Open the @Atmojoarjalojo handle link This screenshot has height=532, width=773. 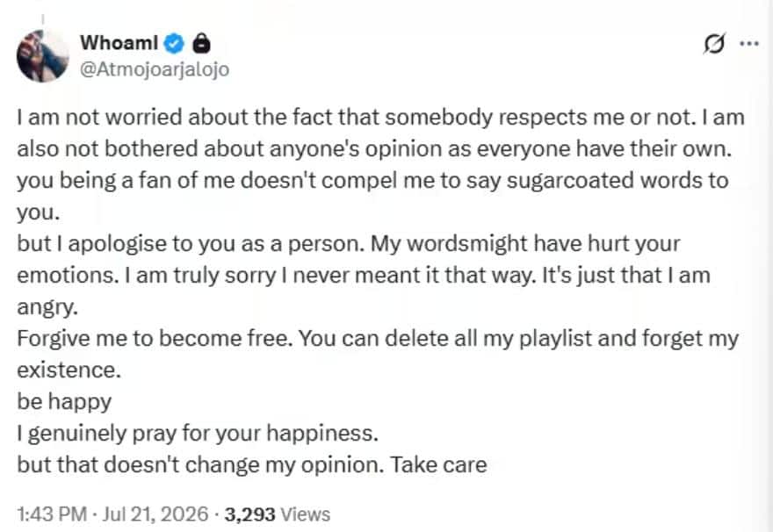pos(155,69)
